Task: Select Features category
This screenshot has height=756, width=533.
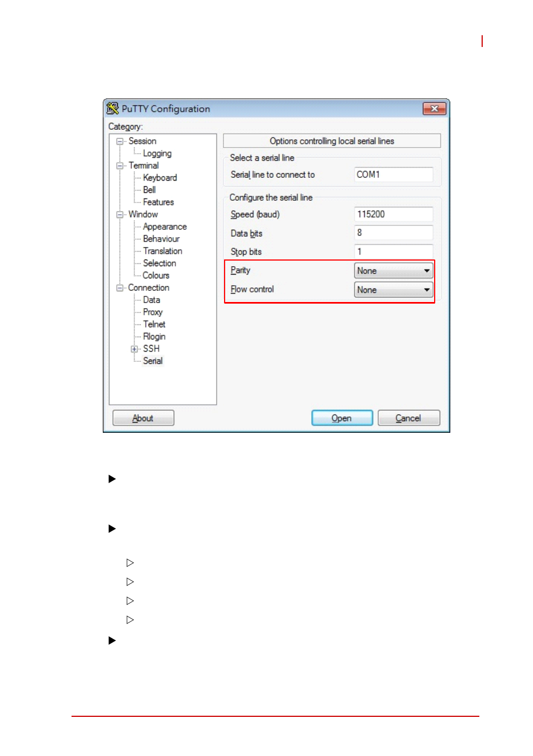Action: click(158, 202)
